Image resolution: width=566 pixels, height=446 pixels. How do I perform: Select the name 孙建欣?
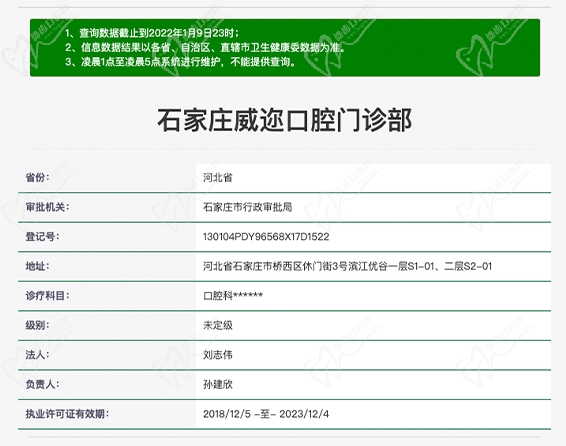pyautogui.click(x=218, y=385)
